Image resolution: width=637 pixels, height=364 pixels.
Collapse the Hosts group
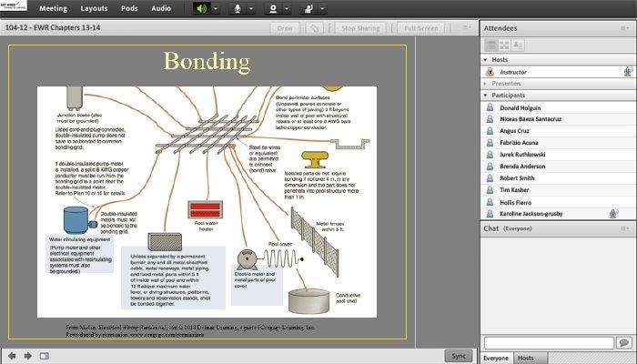[486, 59]
